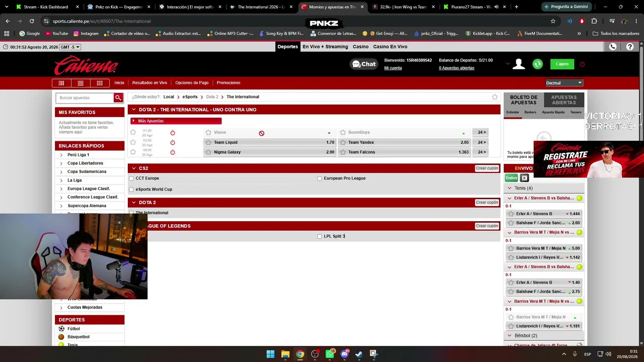Click the Windows Start button
The height and width of the screenshot is (362, 644).
click(x=270, y=354)
